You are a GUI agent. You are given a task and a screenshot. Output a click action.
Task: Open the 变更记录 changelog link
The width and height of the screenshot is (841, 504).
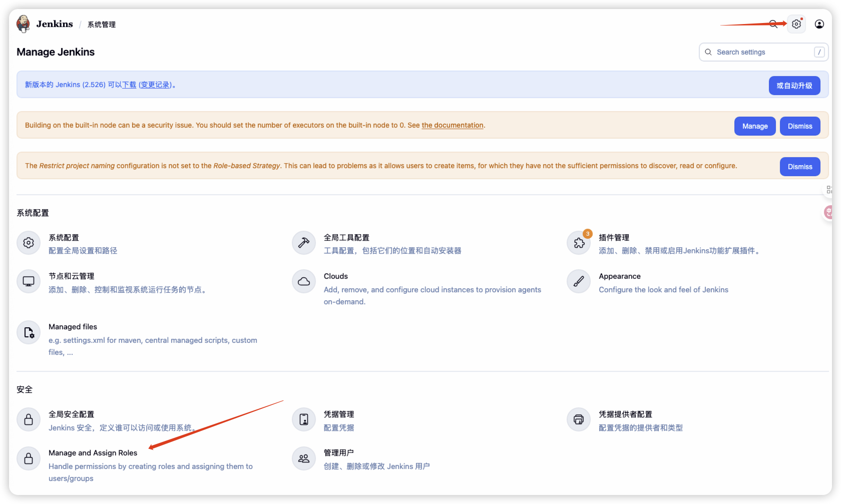pyautogui.click(x=155, y=85)
